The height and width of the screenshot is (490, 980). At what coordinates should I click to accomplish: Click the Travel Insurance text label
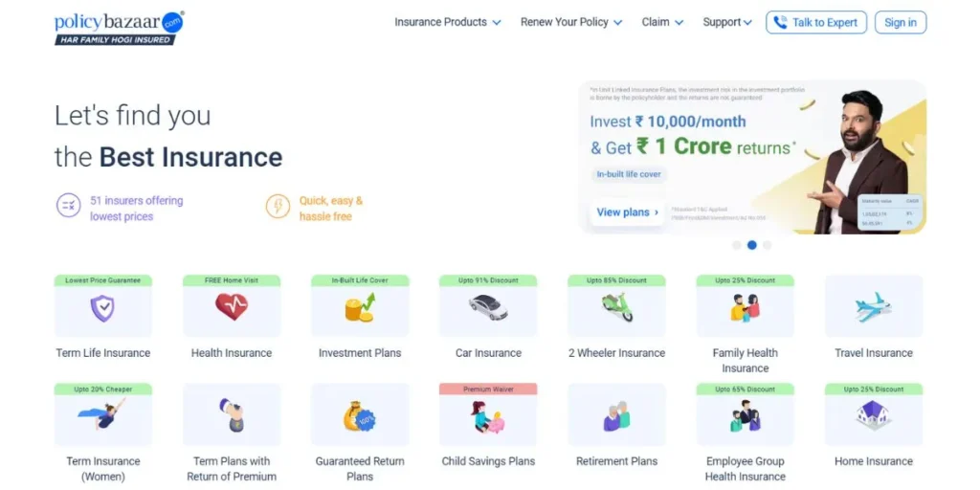tap(874, 353)
